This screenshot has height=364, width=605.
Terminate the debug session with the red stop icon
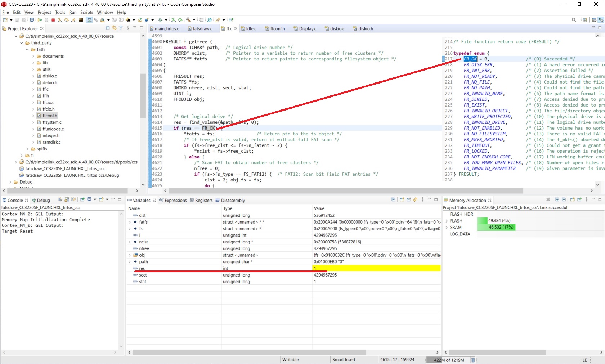click(x=53, y=20)
